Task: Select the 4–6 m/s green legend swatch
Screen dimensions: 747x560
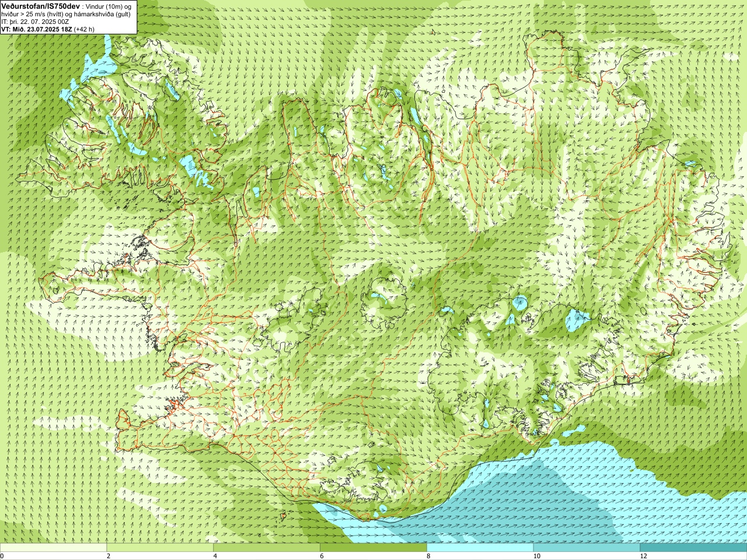Action: [x=267, y=548]
